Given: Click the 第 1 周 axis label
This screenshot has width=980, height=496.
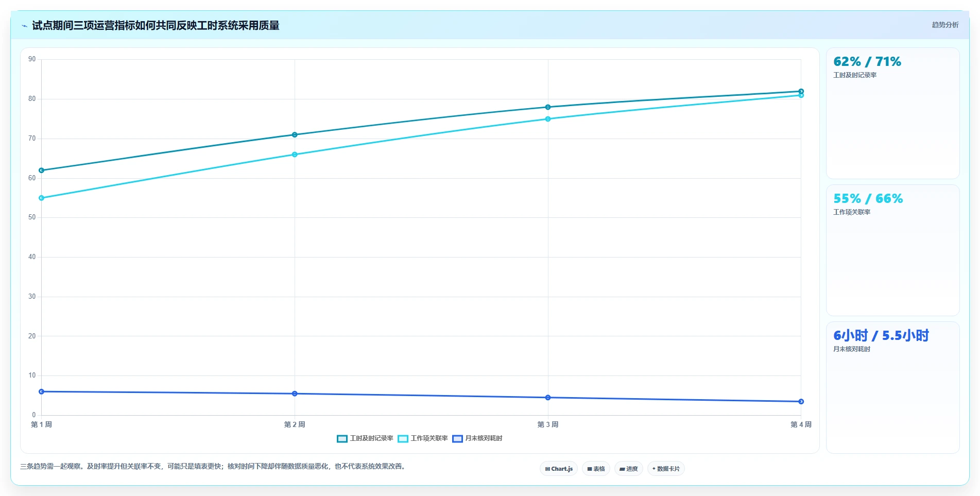Looking at the screenshot, I should tap(42, 424).
